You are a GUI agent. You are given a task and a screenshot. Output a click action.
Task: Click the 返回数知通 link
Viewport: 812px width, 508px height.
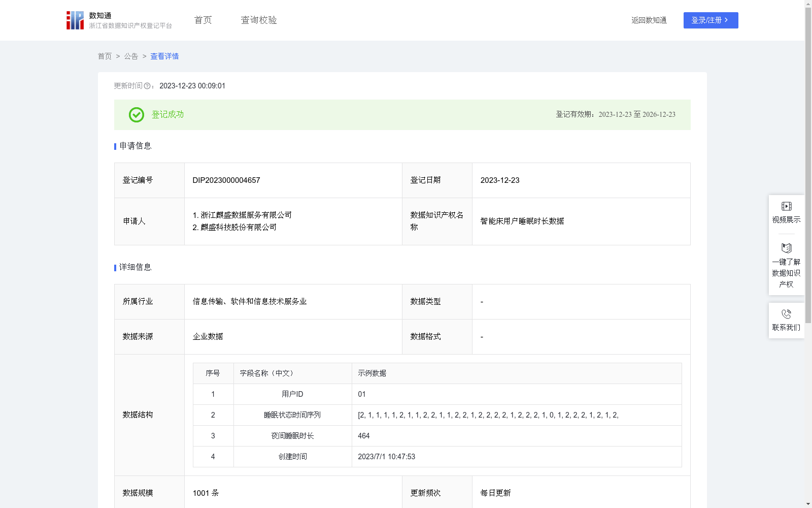point(649,20)
